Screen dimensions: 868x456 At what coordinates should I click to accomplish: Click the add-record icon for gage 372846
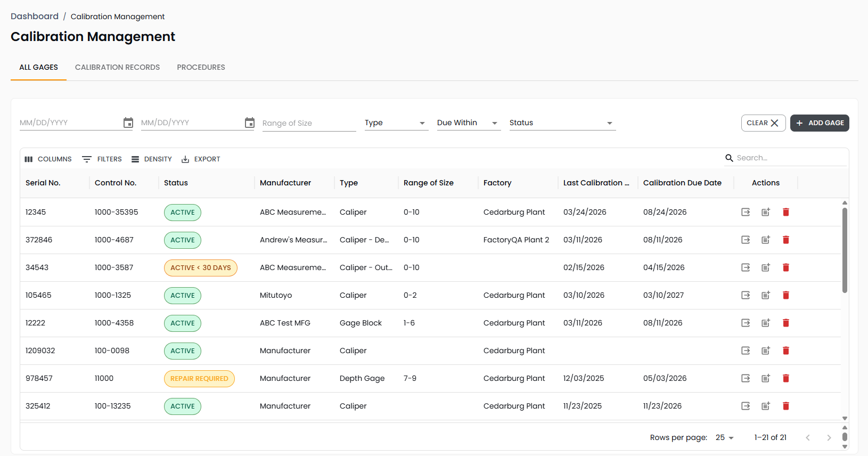(765, 240)
